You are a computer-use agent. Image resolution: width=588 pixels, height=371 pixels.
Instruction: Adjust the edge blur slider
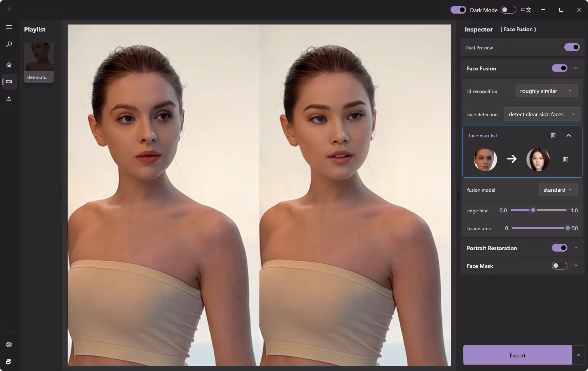coord(539,210)
